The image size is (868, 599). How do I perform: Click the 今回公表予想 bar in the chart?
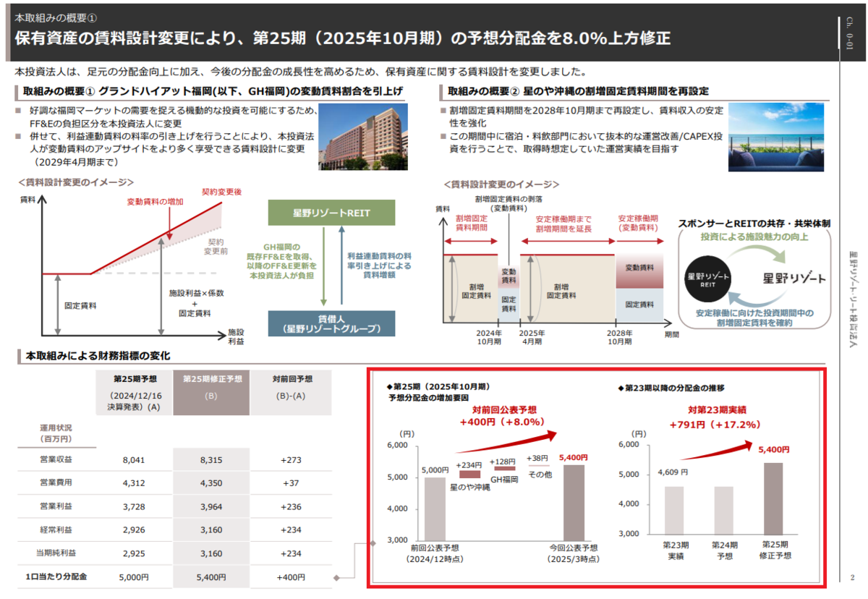[574, 502]
